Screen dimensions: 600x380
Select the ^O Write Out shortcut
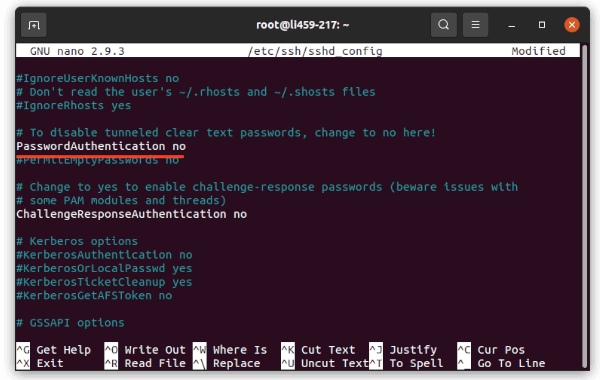point(145,350)
